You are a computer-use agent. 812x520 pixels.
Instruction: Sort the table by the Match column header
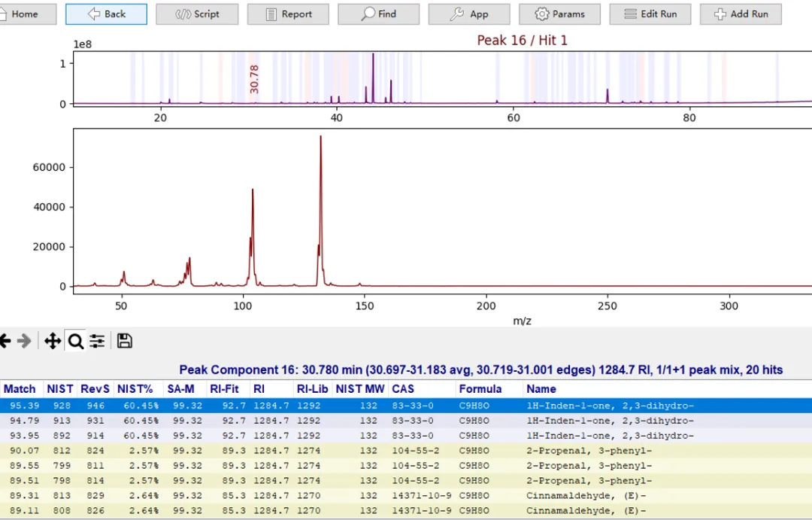click(20, 389)
